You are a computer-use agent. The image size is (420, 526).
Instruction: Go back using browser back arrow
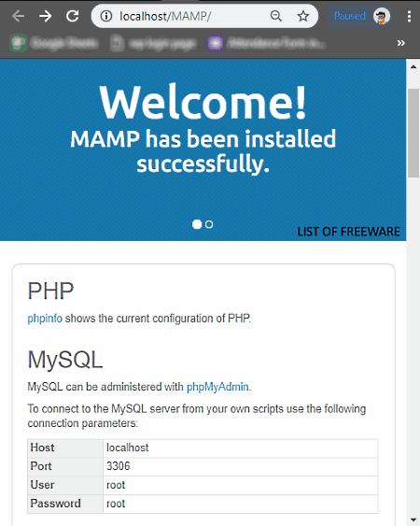click(18, 16)
